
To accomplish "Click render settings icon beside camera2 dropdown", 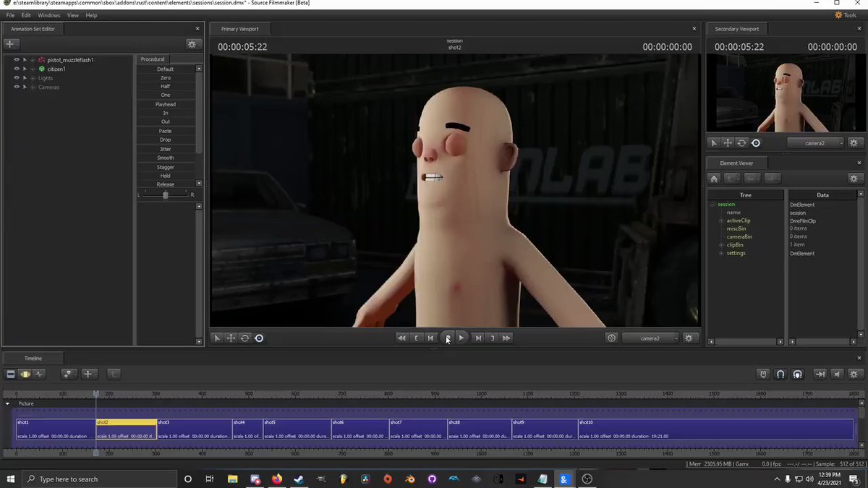I will click(x=612, y=338).
